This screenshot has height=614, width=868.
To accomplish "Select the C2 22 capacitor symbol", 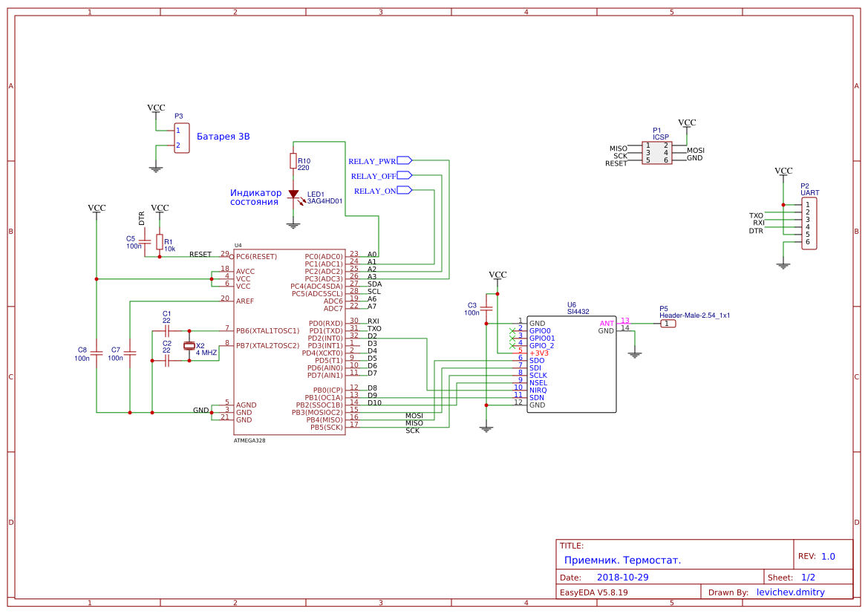I will click(166, 361).
